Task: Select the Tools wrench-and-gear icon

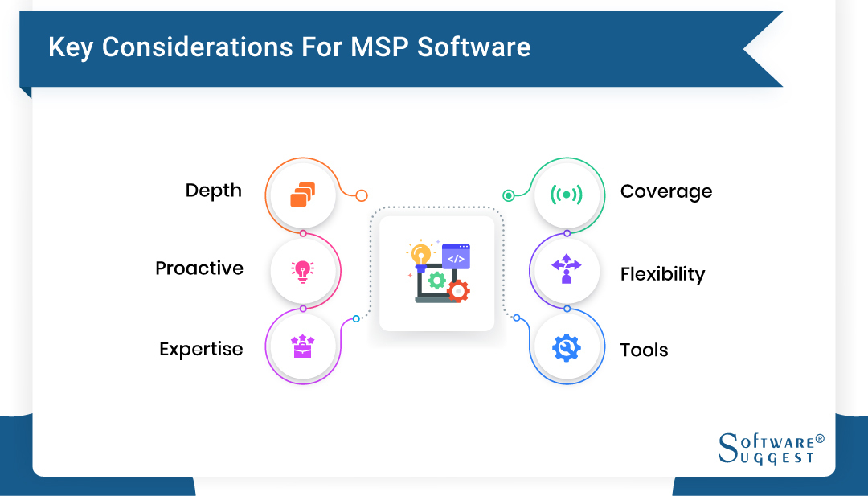Action: (x=567, y=346)
